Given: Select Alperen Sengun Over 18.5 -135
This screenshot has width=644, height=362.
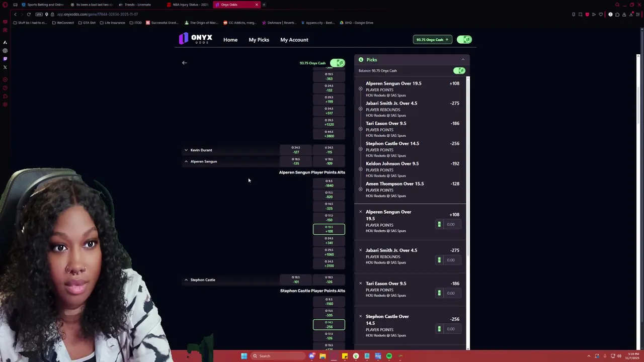Looking at the screenshot, I should (x=296, y=161).
